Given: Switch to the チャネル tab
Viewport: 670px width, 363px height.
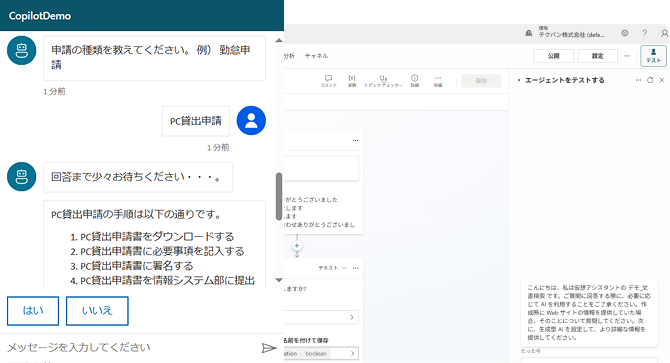Looking at the screenshot, I should 316,56.
